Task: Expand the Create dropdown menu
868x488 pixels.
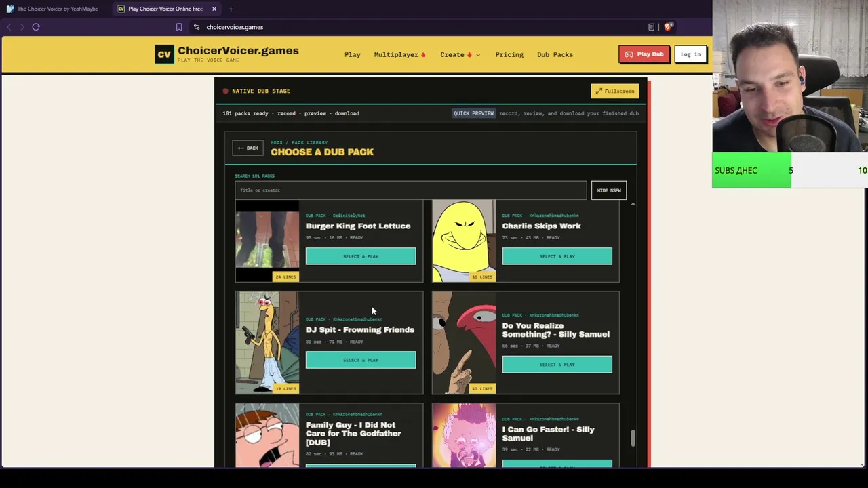Action: tap(460, 54)
